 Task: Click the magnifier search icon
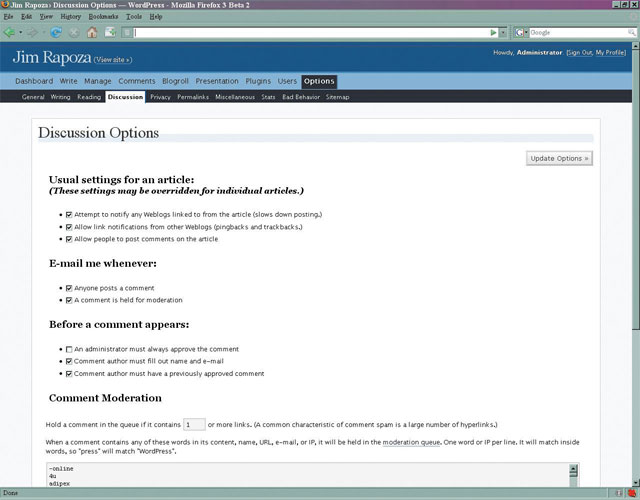pyautogui.click(x=631, y=33)
